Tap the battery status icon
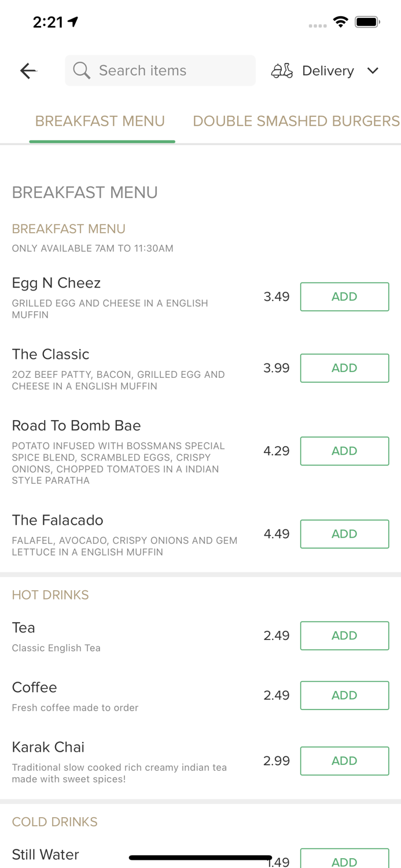The height and width of the screenshot is (868, 401). (x=367, y=22)
